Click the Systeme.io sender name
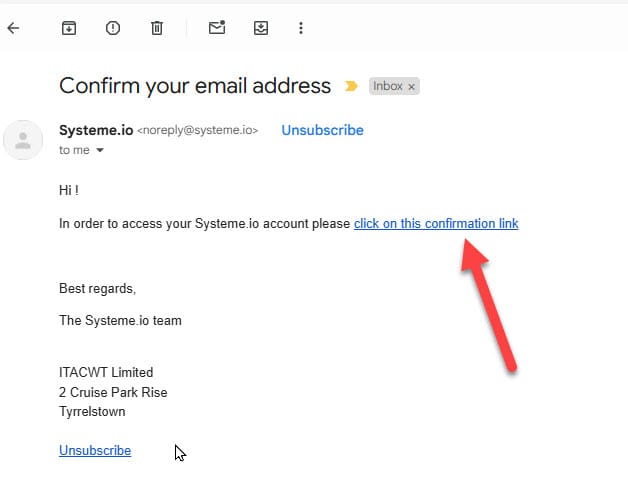The width and height of the screenshot is (628, 477). [96, 130]
